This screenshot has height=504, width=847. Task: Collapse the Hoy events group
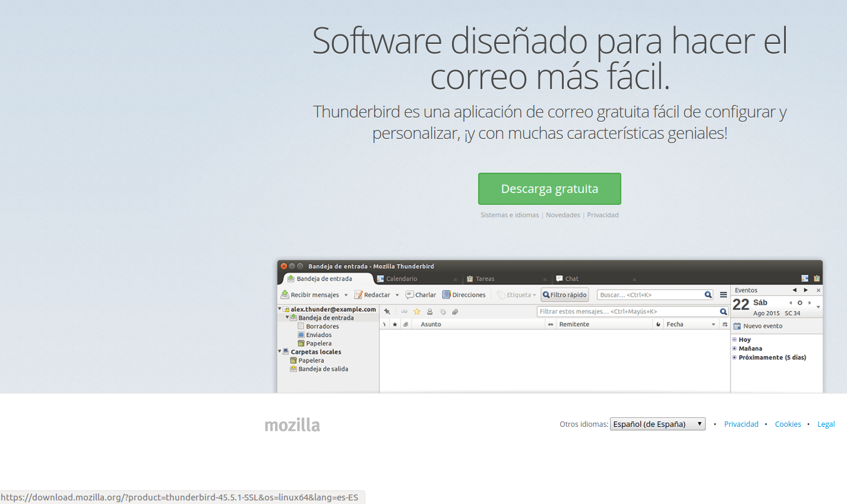click(734, 340)
